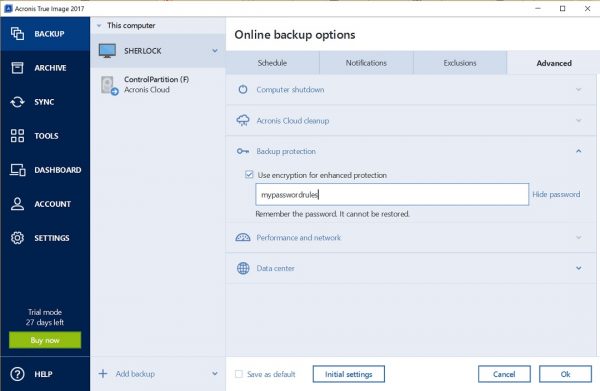The height and width of the screenshot is (391, 600).
Task: Select the ControlPartition drive icon
Action: (x=109, y=85)
